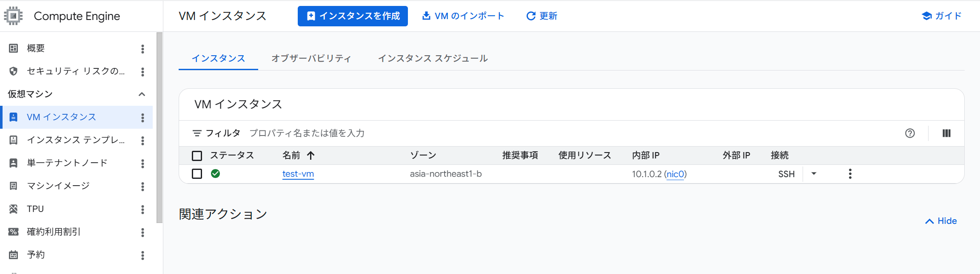This screenshot has height=274, width=980.
Task: Click the 外部 IP column header
Action: coord(736,155)
